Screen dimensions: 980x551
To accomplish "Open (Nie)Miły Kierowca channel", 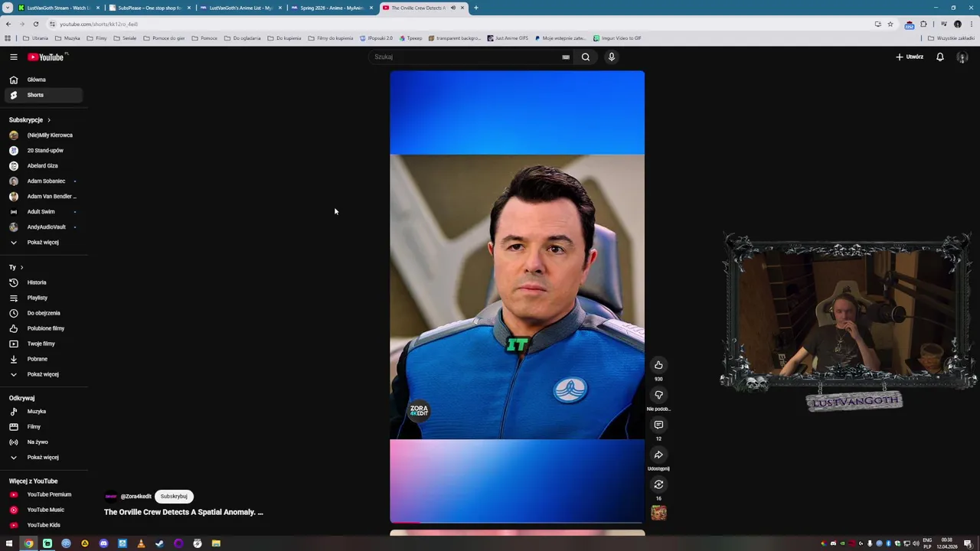I will click(43, 135).
